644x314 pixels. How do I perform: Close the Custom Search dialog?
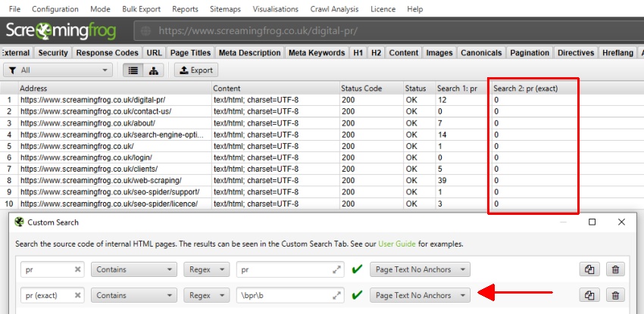pos(621,222)
